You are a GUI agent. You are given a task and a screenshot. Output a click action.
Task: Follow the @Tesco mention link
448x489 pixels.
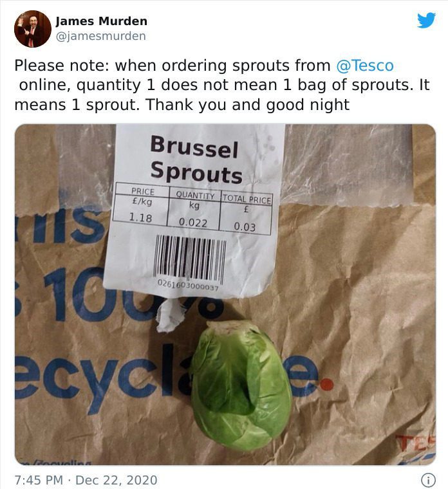(x=365, y=66)
